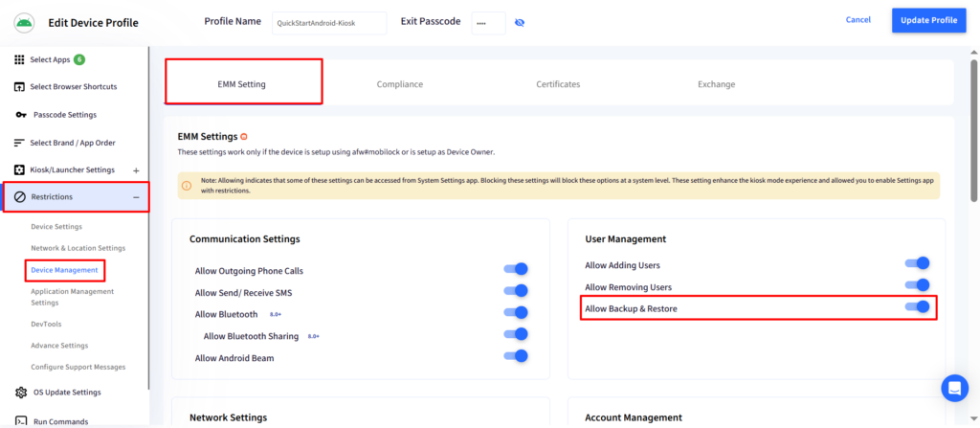The height and width of the screenshot is (428, 980).
Task: Select Advance Settings submenu item
Action: (59, 346)
